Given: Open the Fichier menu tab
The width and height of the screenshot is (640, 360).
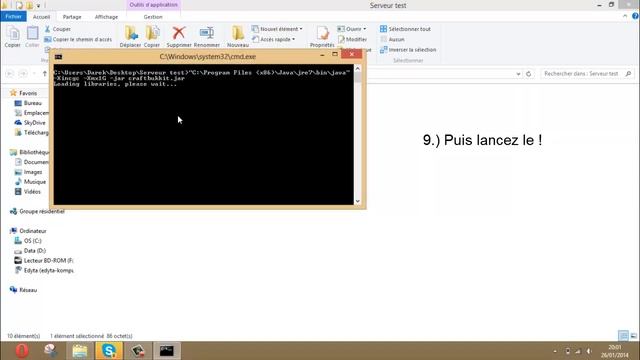Looking at the screenshot, I should pos(13,16).
